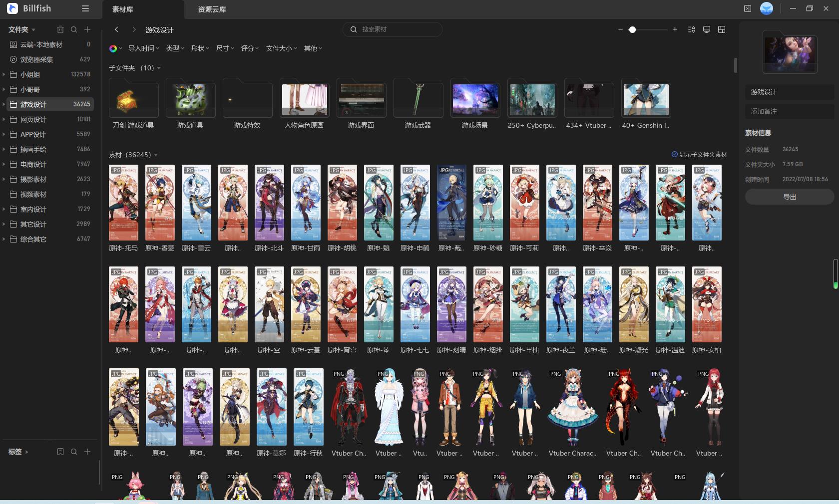Click the 搜索素材 search field

[x=393, y=29]
